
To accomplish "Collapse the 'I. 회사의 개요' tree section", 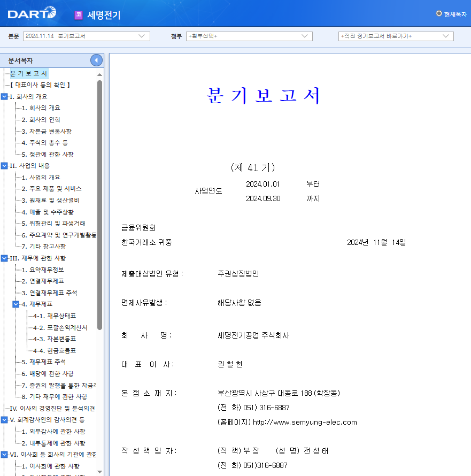I will [x=4, y=97].
